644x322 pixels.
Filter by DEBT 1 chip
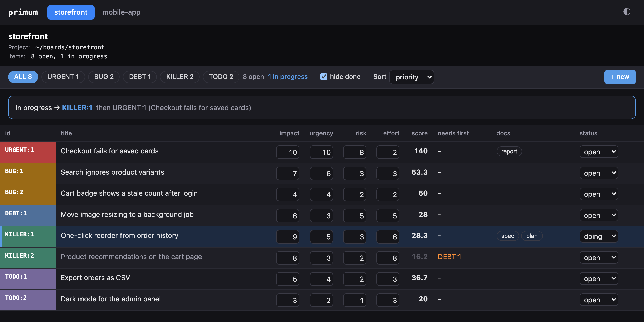coord(140,77)
